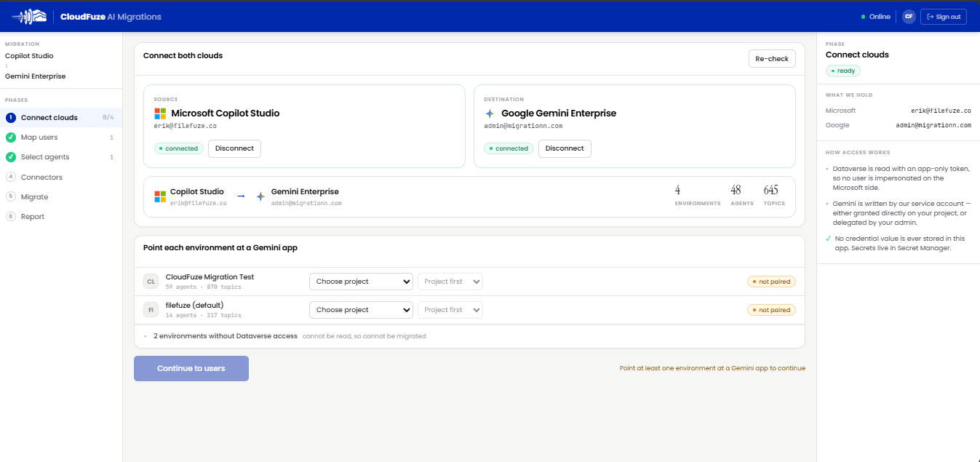Viewport: 980px width, 462px height.
Task: Click the green check icon beside Map users
Action: 10,138
